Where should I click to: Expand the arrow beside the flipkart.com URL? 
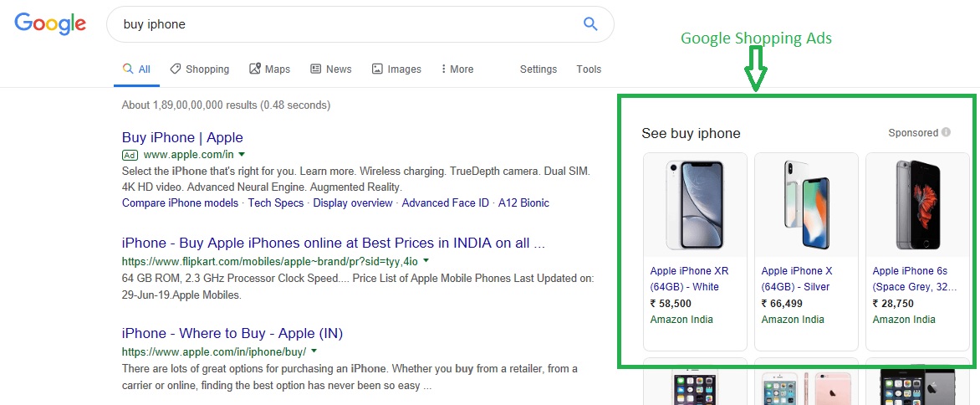click(426, 260)
